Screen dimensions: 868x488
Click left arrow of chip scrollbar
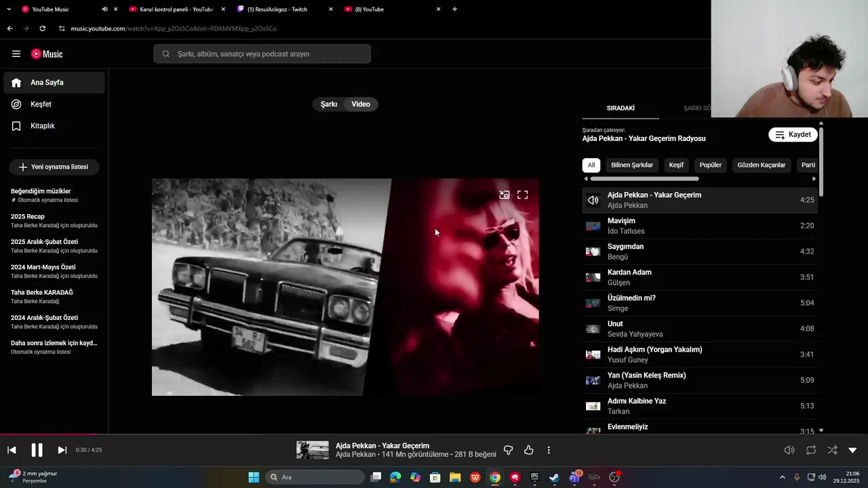tap(586, 179)
